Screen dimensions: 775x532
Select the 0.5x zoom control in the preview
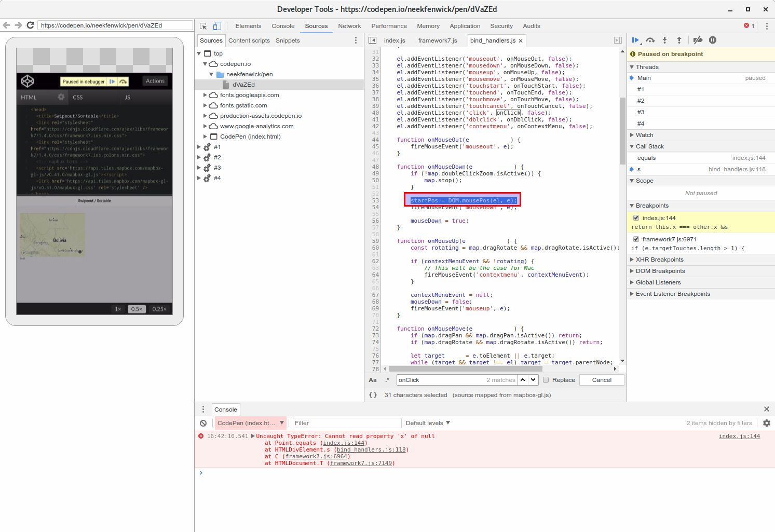(137, 308)
